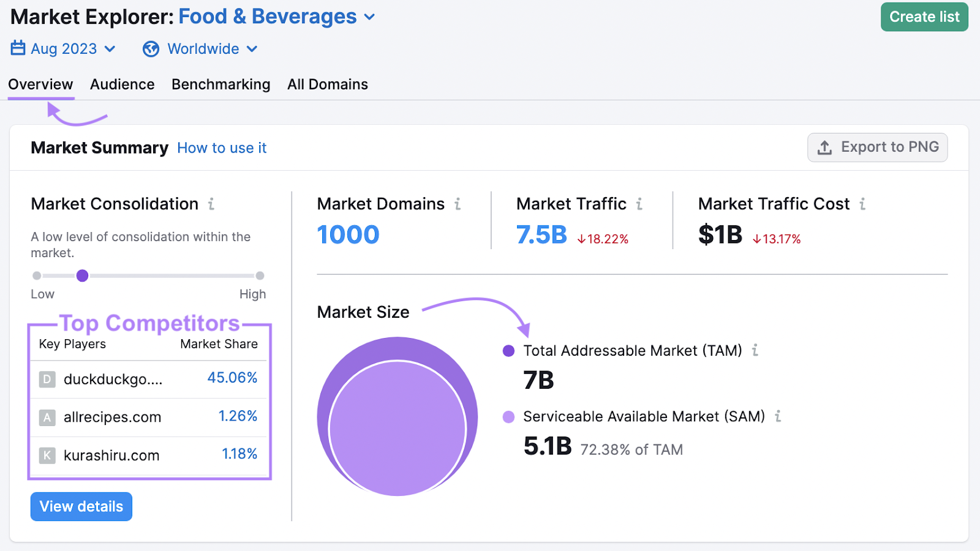Open the Market Traffic Cost info tooltip
The width and height of the screenshot is (980, 551).
tap(863, 204)
